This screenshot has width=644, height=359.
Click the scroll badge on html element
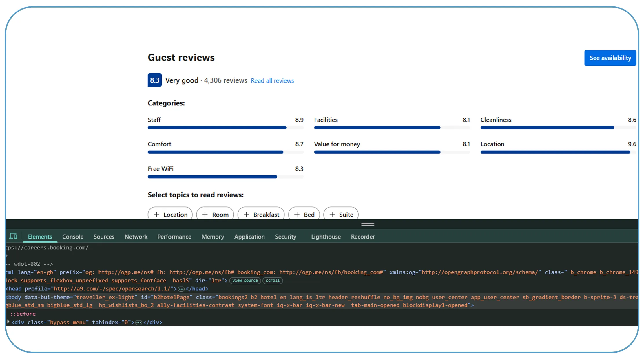tap(273, 281)
